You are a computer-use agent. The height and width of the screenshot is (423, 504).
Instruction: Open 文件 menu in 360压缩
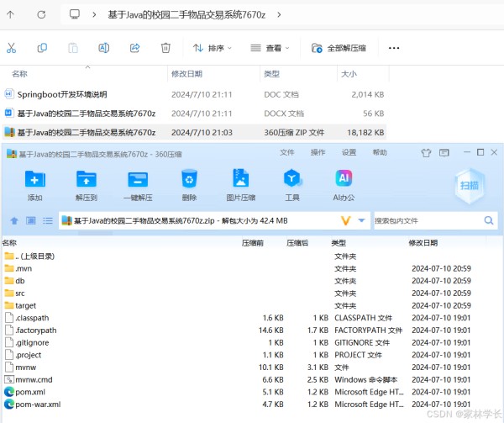point(286,152)
